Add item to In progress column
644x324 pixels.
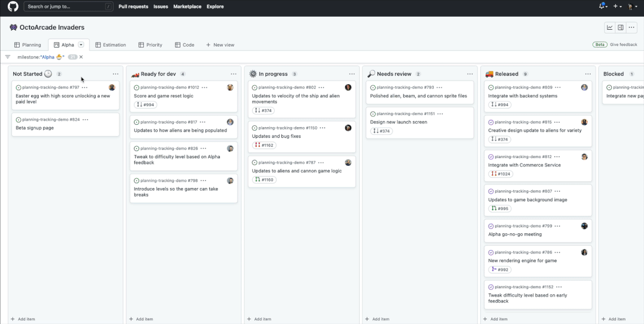click(259, 319)
